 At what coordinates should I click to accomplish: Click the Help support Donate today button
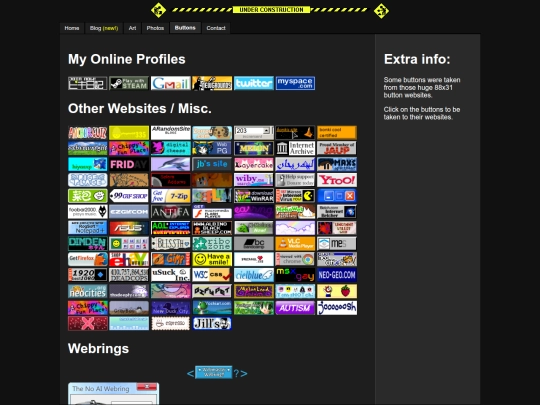[295, 180]
